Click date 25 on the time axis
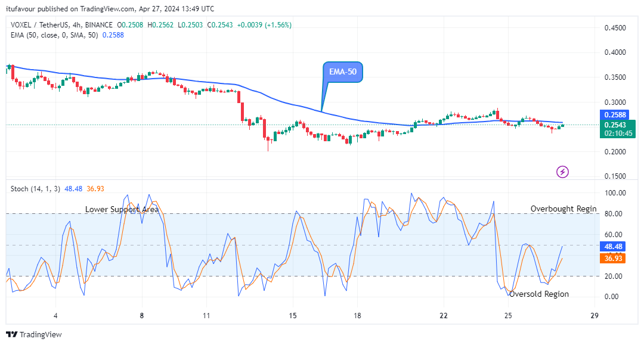Screen dimensions: 644x345 point(508,315)
